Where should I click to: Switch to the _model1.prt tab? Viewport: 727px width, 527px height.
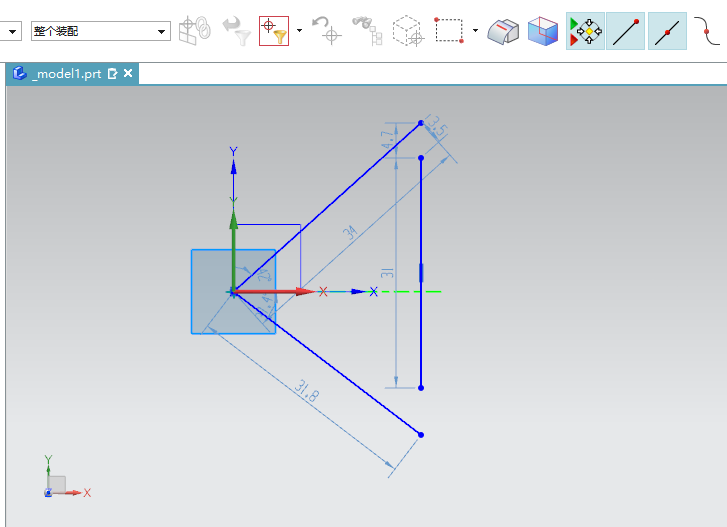click(68, 74)
